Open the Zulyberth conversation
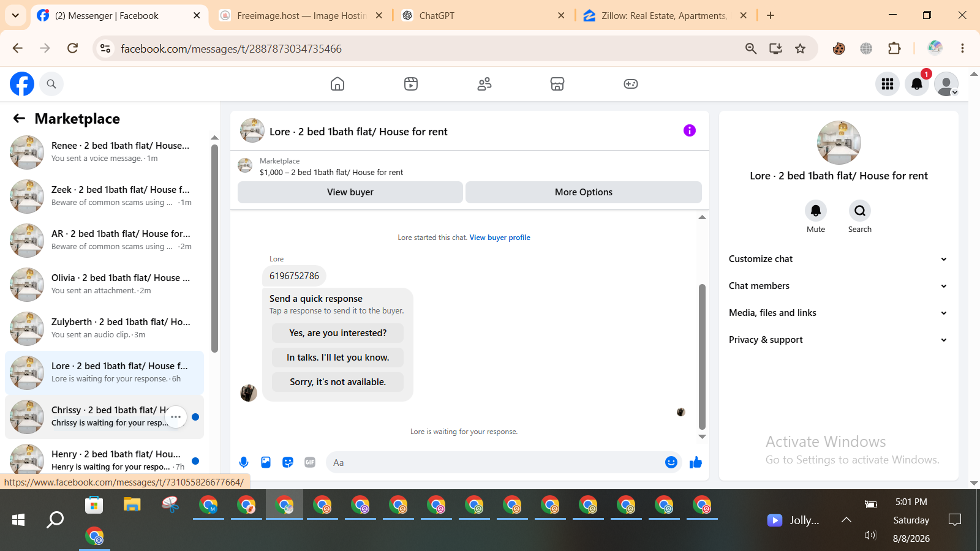The height and width of the screenshot is (551, 980). pos(104,329)
